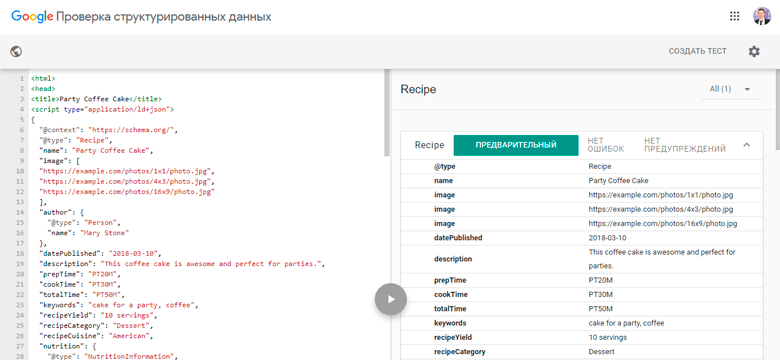Image resolution: width=780 pixels, height=360 pixels.
Task: Select the image URL with 4x3 photo.jpg
Action: pyautogui.click(x=661, y=209)
